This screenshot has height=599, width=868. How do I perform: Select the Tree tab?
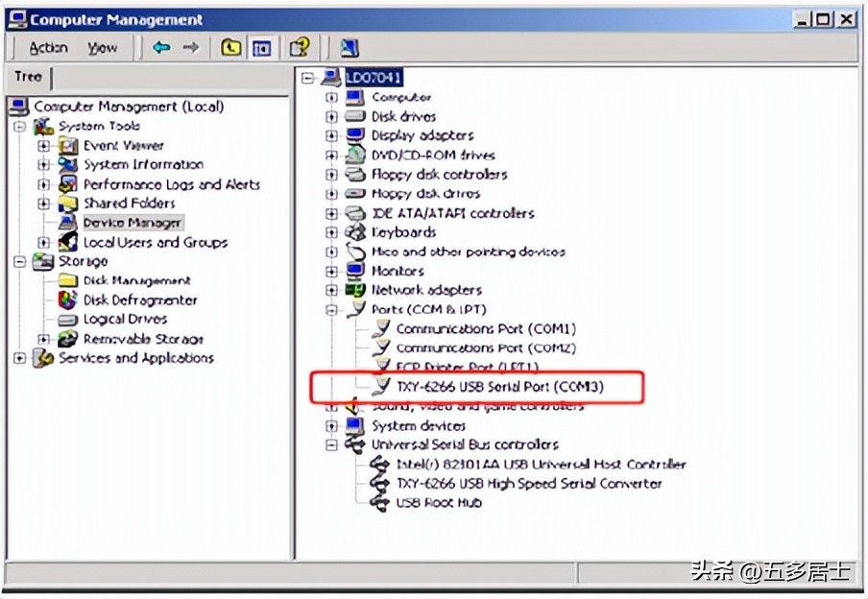point(28,77)
